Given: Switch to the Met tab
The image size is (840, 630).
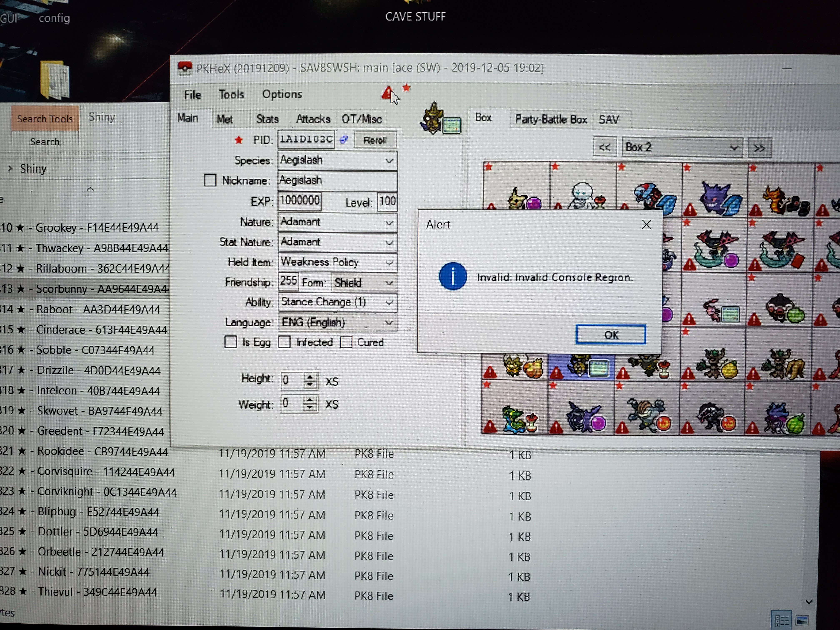Looking at the screenshot, I should pyautogui.click(x=224, y=119).
